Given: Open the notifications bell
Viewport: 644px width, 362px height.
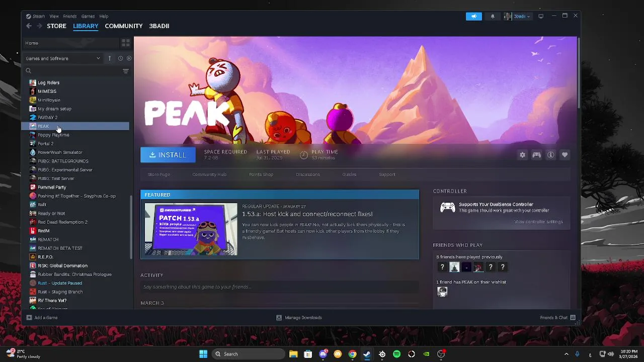Looking at the screenshot, I should pos(493,16).
